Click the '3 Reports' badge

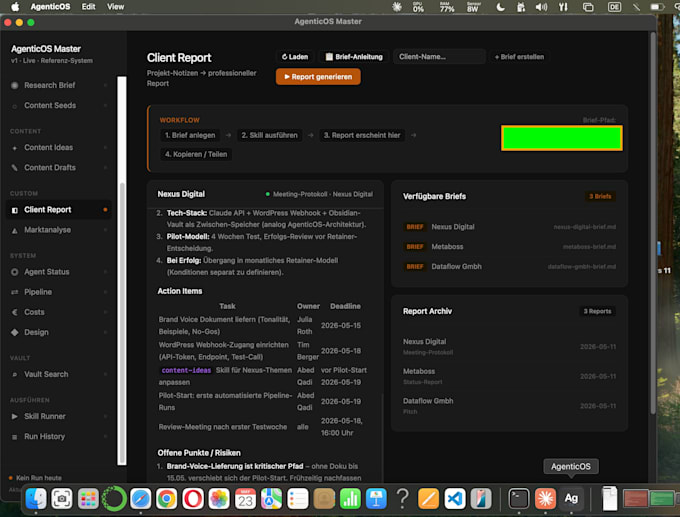tap(597, 311)
